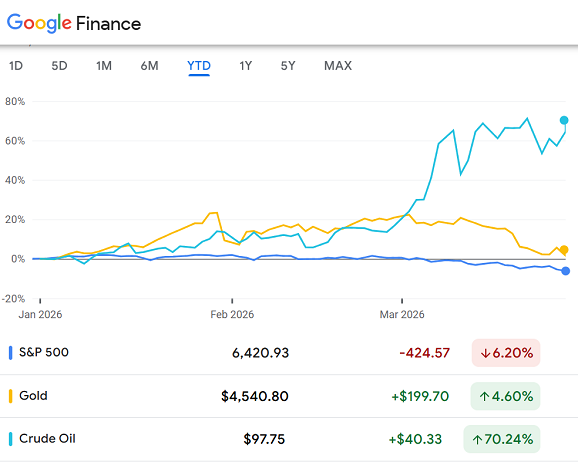Click Crude Oil teal color indicator
The width and height of the screenshot is (578, 462).
pos(10,439)
